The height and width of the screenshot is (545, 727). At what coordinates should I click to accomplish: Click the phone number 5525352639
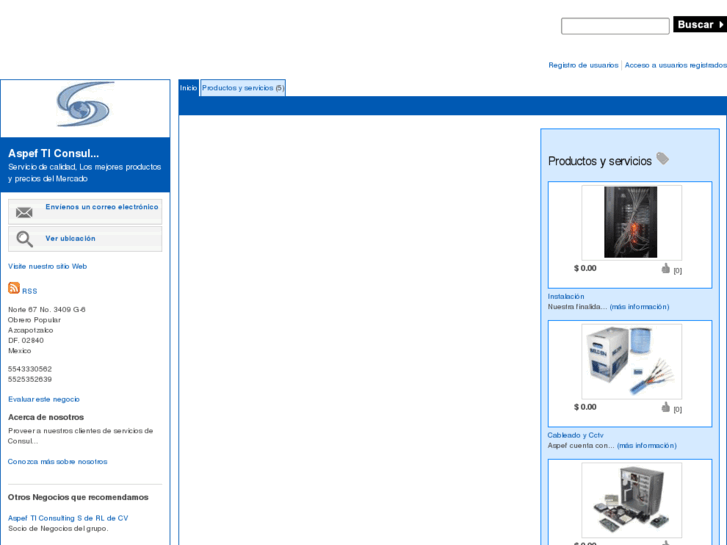click(30, 379)
